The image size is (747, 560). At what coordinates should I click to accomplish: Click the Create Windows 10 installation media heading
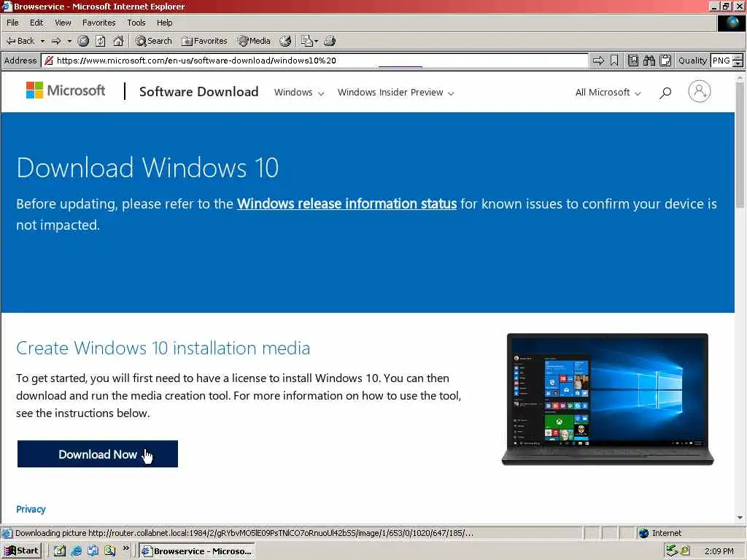click(x=163, y=348)
